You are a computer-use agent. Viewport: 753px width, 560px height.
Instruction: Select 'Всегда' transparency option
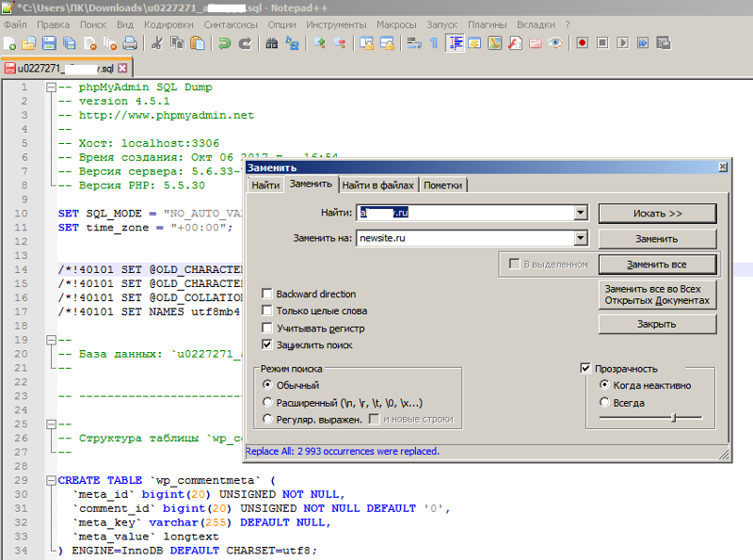point(604,402)
